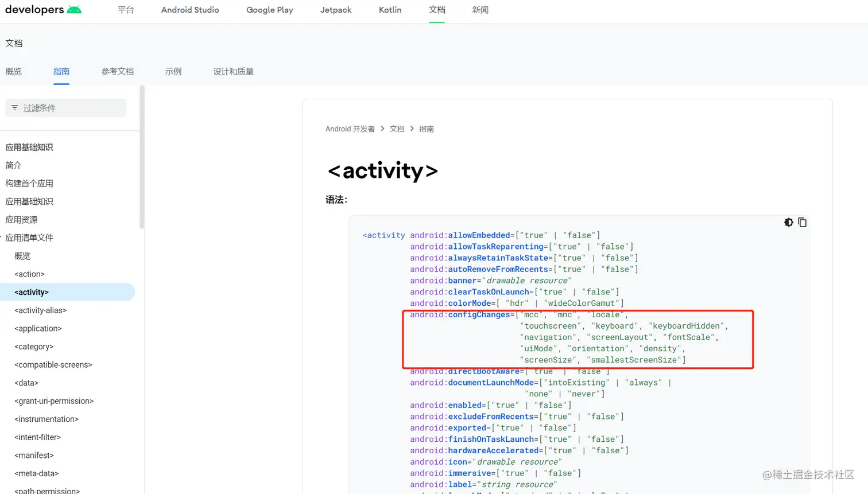Screen dimensions: 868x494
Task: Click the configChanges attribute link
Action: tap(479, 314)
